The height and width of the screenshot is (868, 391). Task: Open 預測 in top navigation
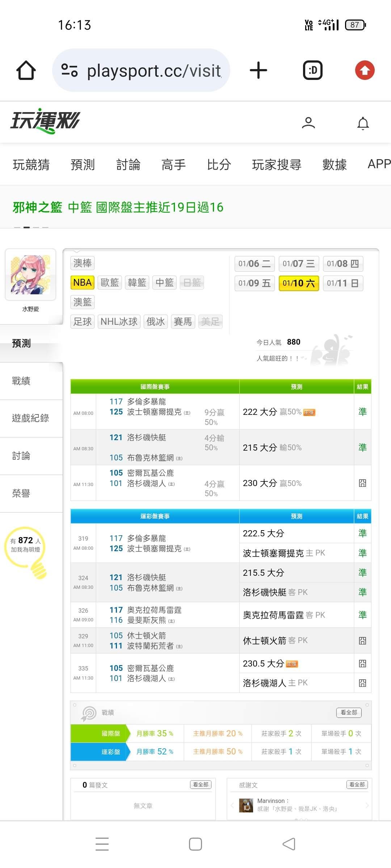click(83, 165)
